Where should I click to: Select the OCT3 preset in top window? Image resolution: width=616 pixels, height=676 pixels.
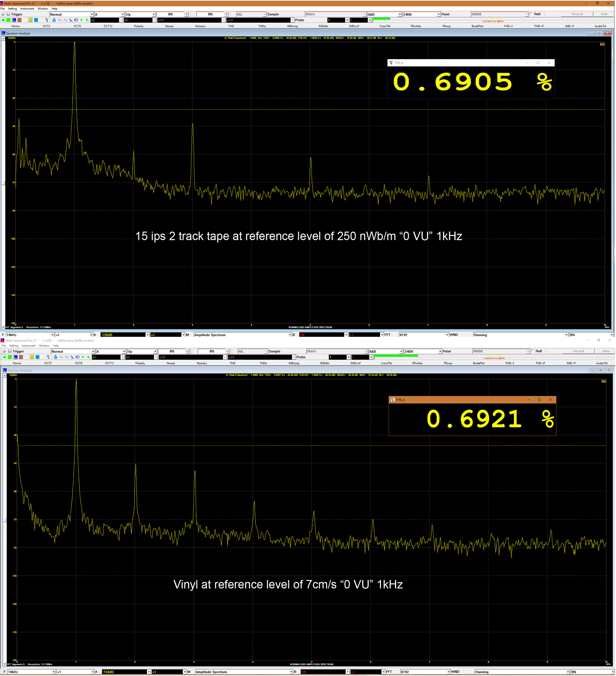pyautogui.click(x=47, y=26)
